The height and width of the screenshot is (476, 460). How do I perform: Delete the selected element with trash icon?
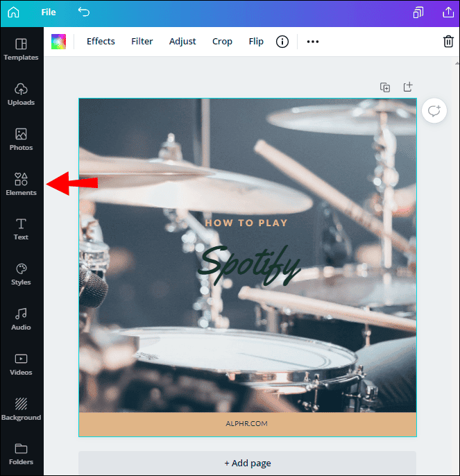(448, 42)
